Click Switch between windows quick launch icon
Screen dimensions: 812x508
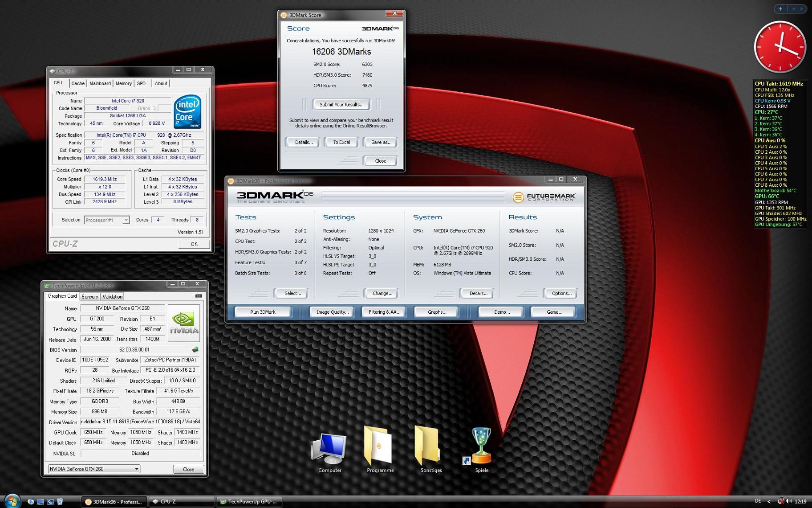coord(50,502)
